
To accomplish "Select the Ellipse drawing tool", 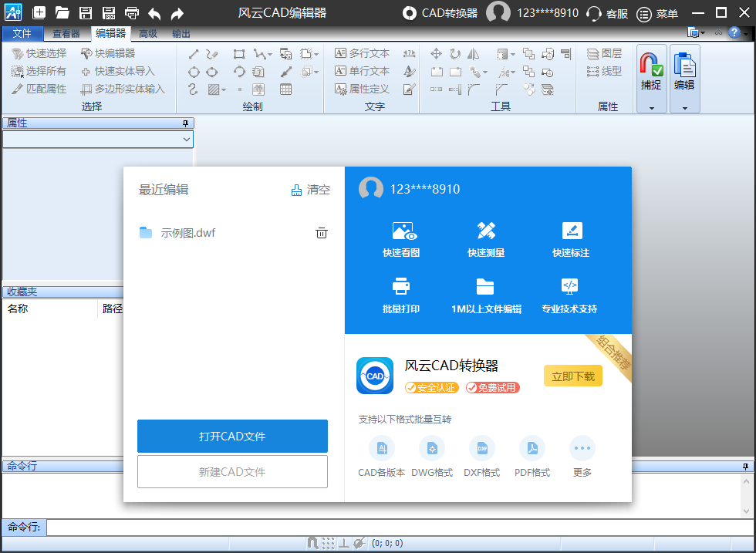I will [x=211, y=72].
